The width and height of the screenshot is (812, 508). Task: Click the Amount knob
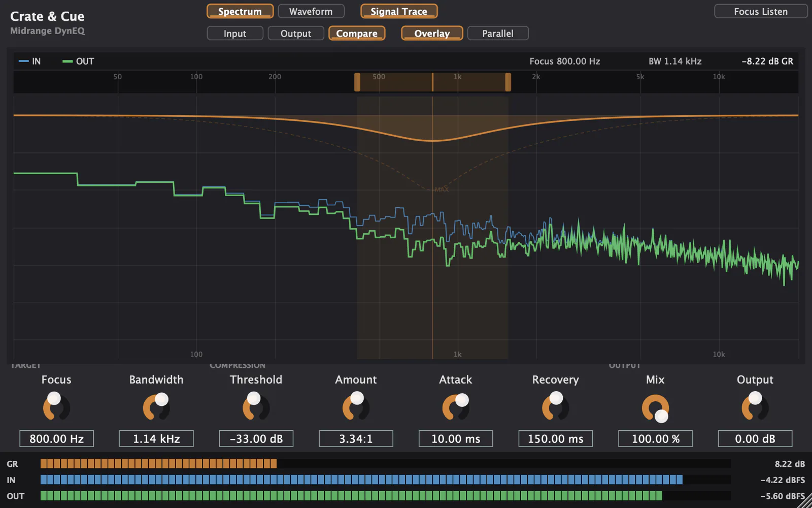click(x=356, y=407)
